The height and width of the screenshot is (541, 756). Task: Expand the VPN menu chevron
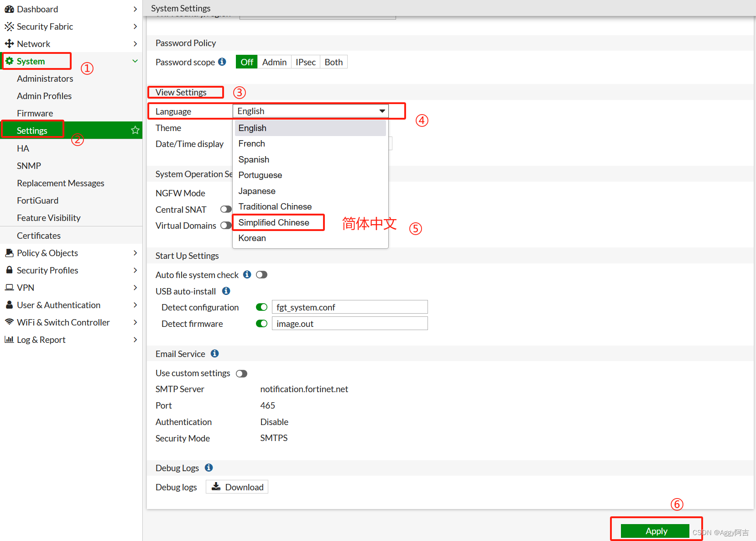135,287
